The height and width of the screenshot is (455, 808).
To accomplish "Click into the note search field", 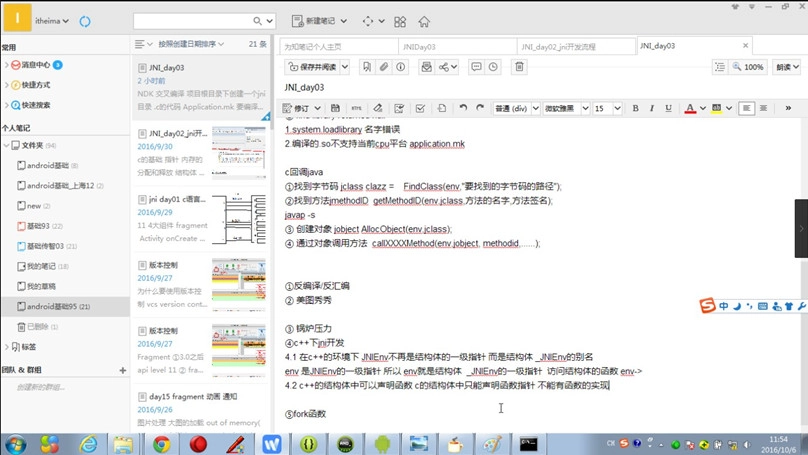I will point(192,21).
